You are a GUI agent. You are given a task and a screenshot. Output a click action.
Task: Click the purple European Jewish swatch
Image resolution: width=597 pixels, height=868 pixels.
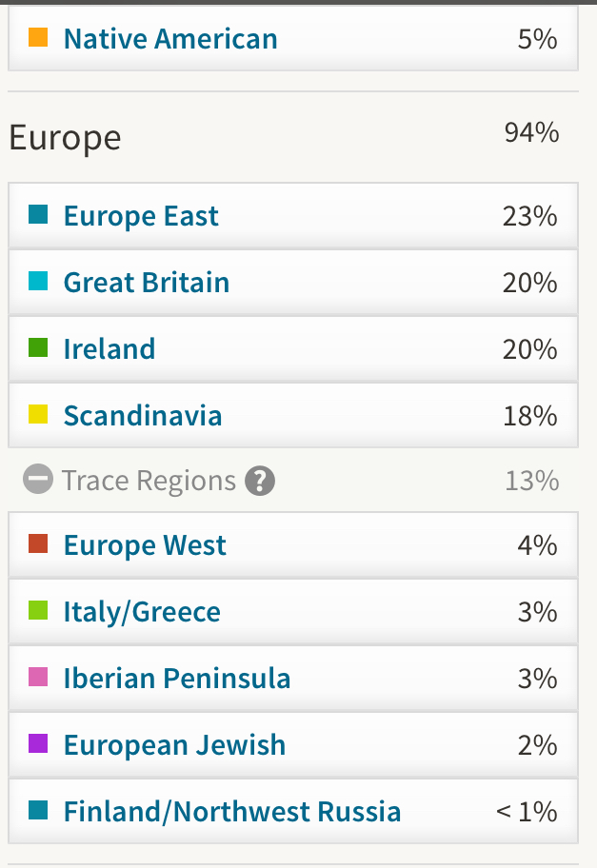pyautogui.click(x=38, y=743)
